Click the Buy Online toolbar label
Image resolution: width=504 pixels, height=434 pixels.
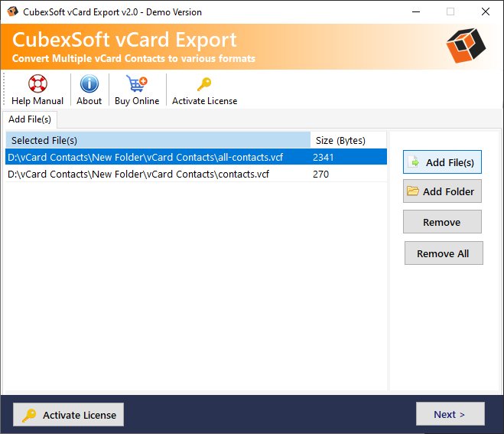coord(137,101)
